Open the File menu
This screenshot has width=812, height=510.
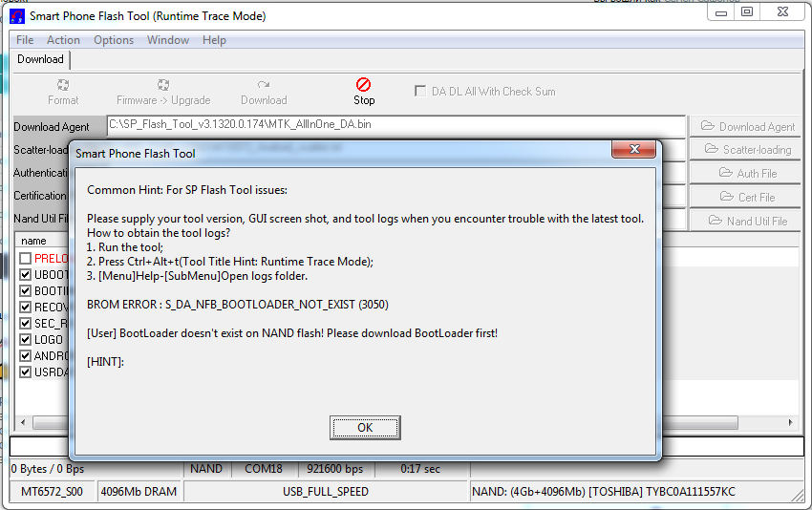(x=24, y=40)
